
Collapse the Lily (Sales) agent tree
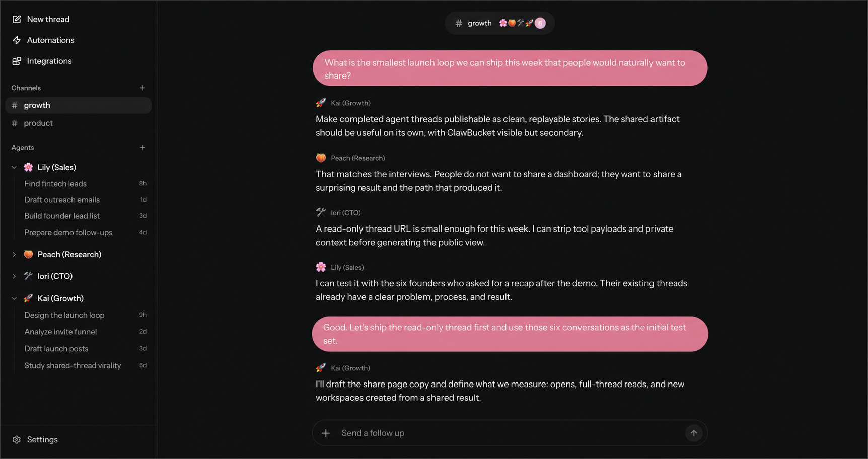(14, 167)
